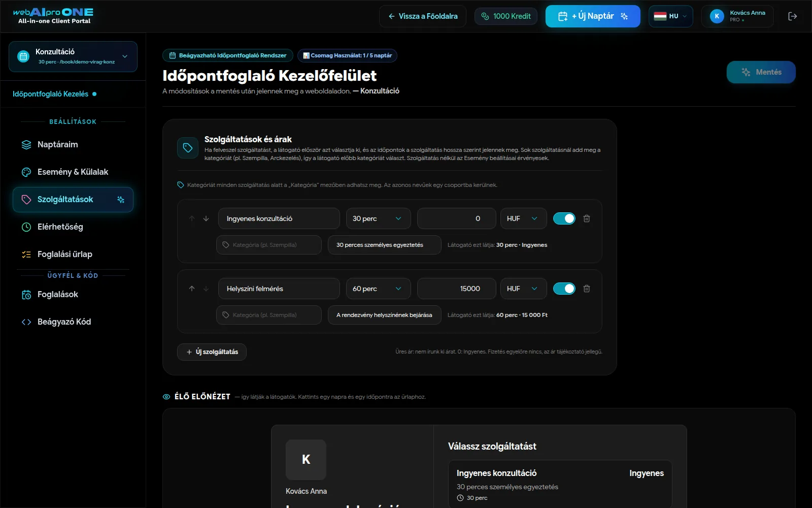812x508 pixels.
Task: Open the HUF currency dropdown for Ingyenes konzultáció
Action: (x=524, y=218)
